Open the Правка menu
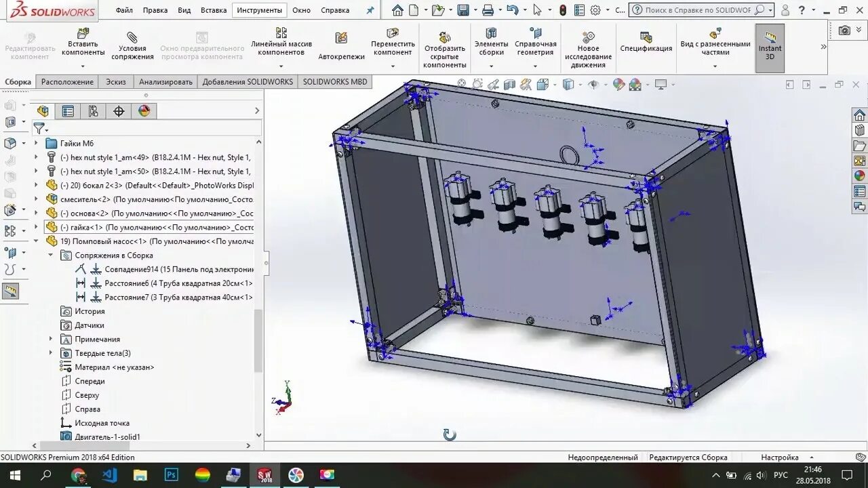868x488 pixels. point(155,10)
